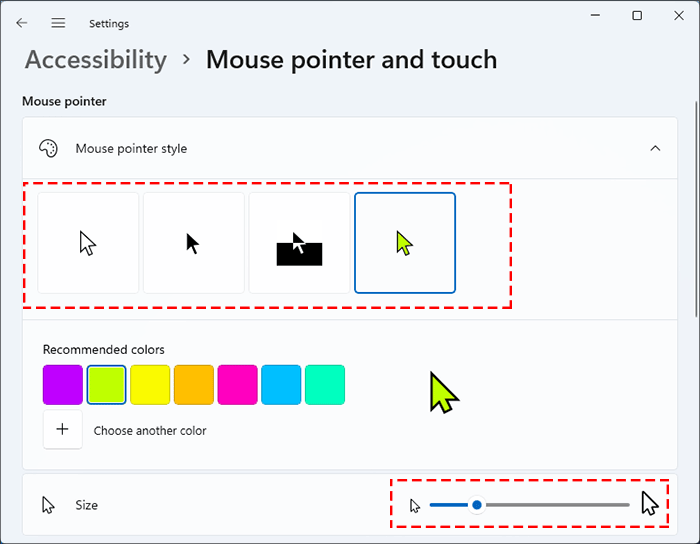Select the custom lime pointer style
Viewport: 700px width, 544px height.
point(405,243)
